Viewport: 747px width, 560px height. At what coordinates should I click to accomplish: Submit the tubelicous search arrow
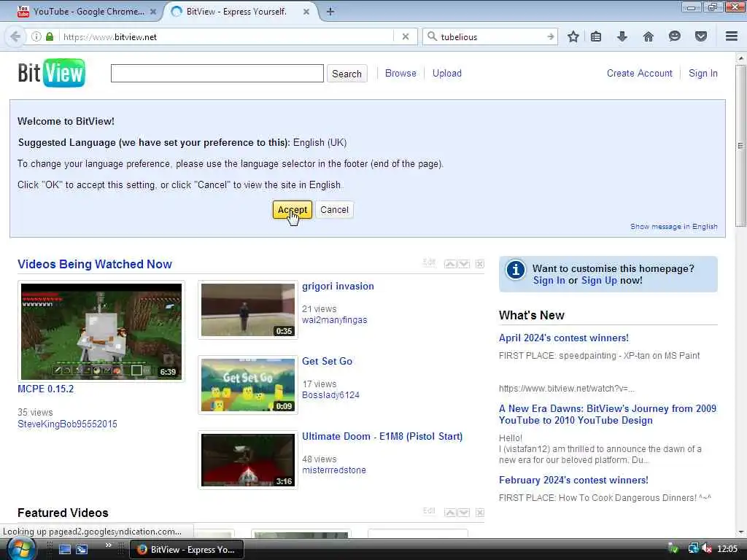coord(550,36)
